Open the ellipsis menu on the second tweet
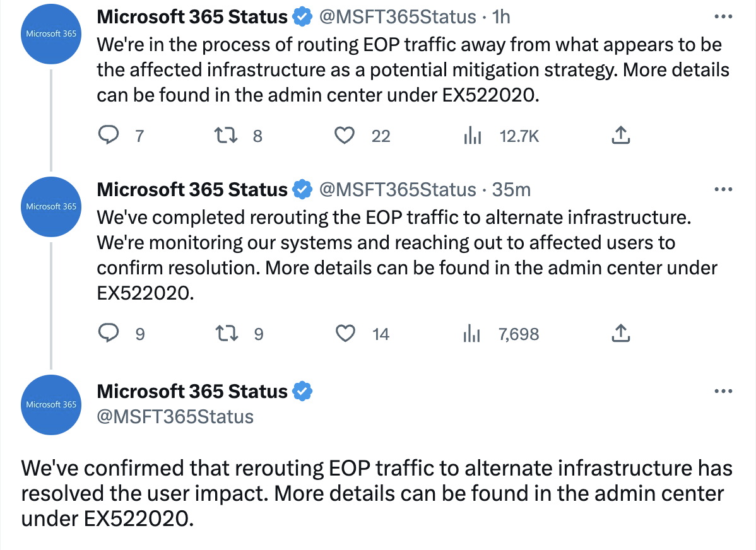Image resolution: width=756 pixels, height=550 pixels. pyautogui.click(x=723, y=189)
